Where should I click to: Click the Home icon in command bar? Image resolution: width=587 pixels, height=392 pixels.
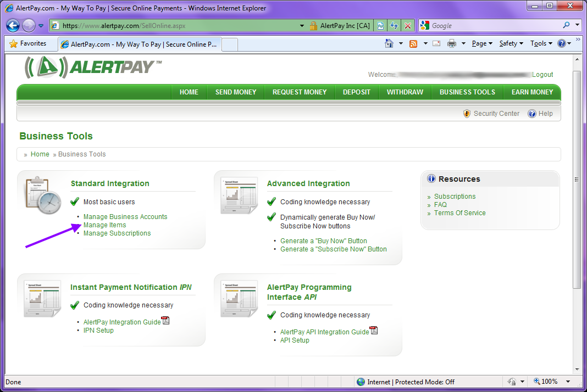pyautogui.click(x=389, y=44)
